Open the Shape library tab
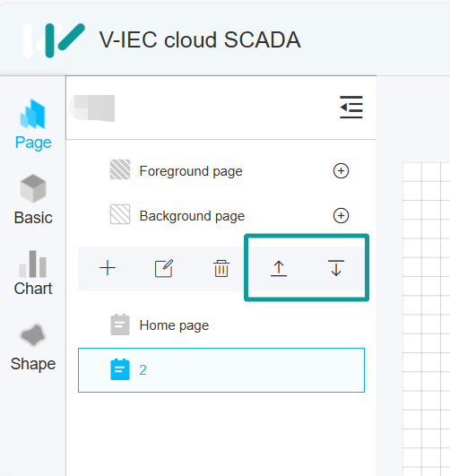Screen dimensions: 450x476 33,347
